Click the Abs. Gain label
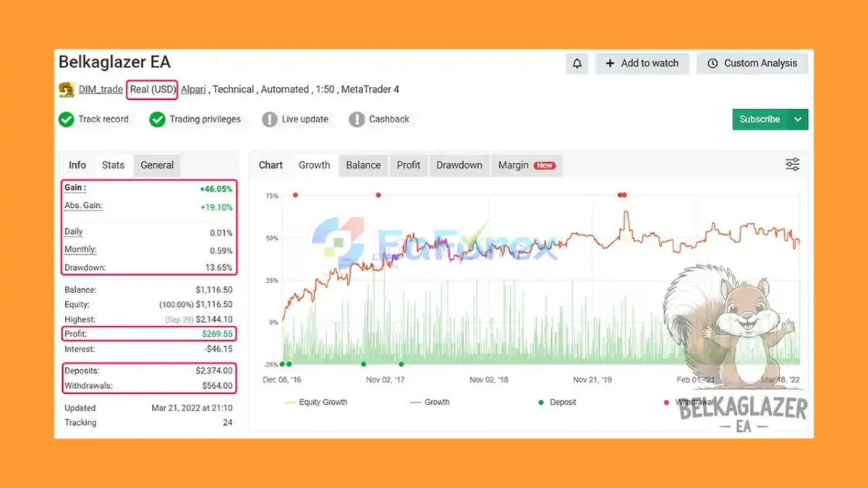 point(83,206)
